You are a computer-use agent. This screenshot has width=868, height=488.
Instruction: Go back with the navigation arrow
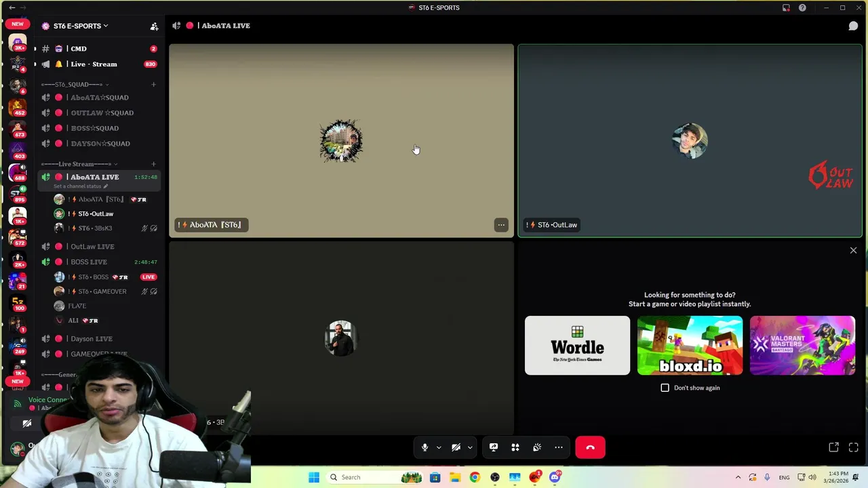tap(12, 7)
